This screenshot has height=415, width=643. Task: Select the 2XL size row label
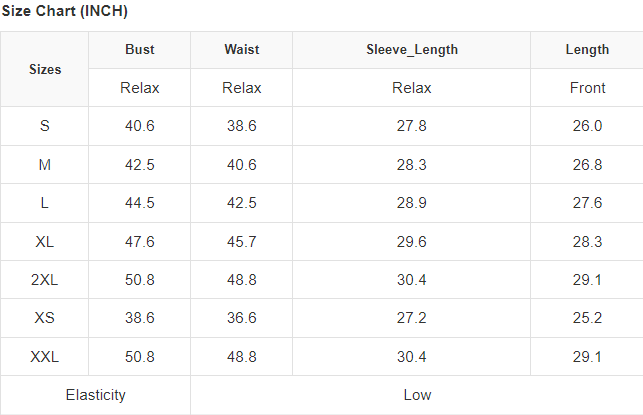pos(45,280)
